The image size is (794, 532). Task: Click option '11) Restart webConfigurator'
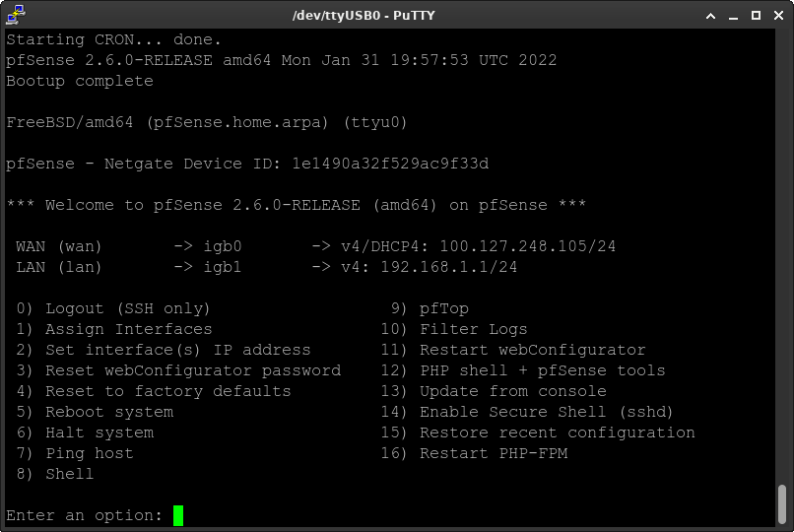coord(513,351)
